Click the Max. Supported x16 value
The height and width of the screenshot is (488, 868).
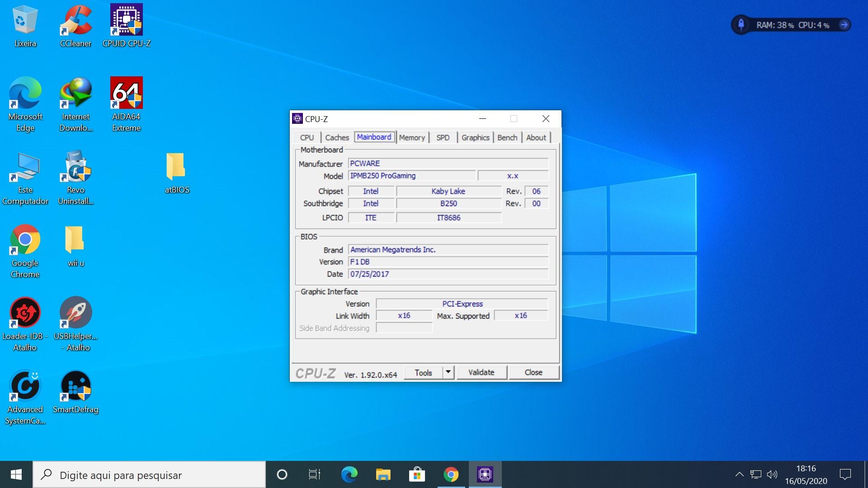point(521,316)
